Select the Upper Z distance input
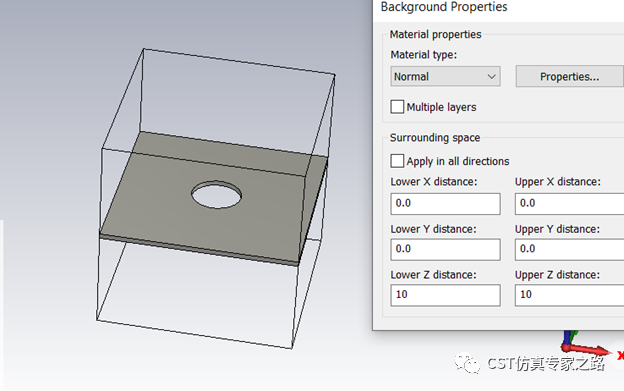The height and width of the screenshot is (391, 624). (x=569, y=295)
